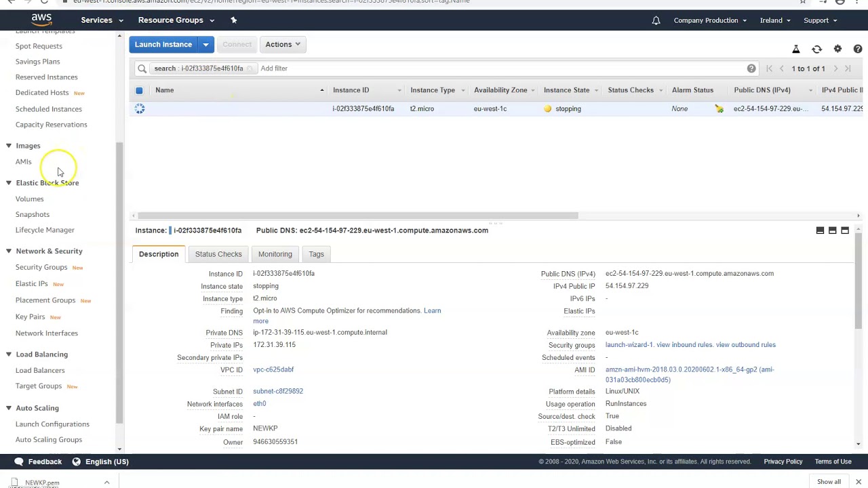Open the vpc-c625dabf link
The height and width of the screenshot is (488, 868).
pyautogui.click(x=273, y=369)
